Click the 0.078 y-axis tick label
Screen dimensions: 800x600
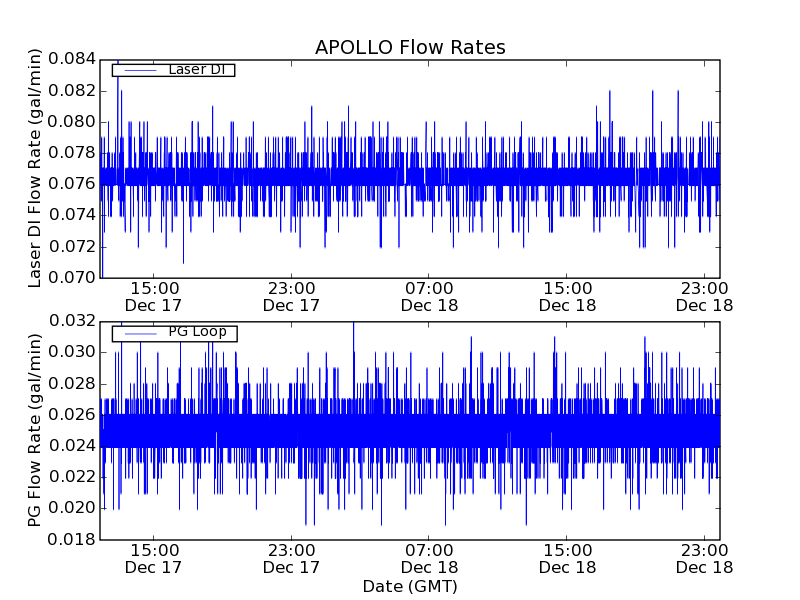(72, 153)
